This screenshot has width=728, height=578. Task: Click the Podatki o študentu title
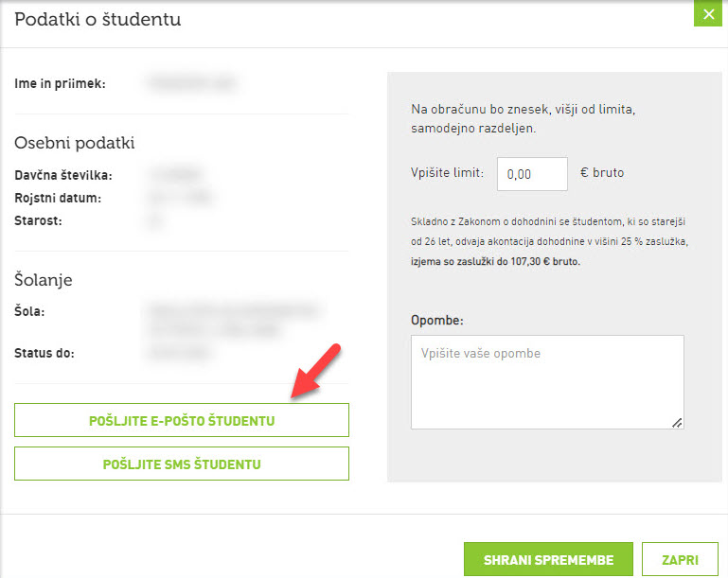(98, 20)
